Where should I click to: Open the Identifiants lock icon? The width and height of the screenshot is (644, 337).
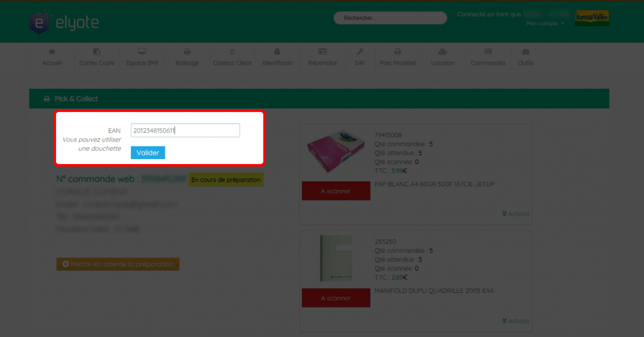click(x=277, y=52)
